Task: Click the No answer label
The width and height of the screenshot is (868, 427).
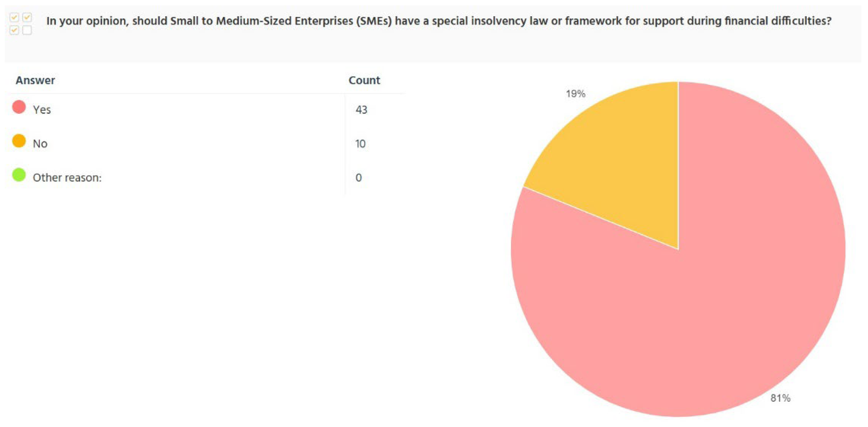Action: [x=40, y=144]
